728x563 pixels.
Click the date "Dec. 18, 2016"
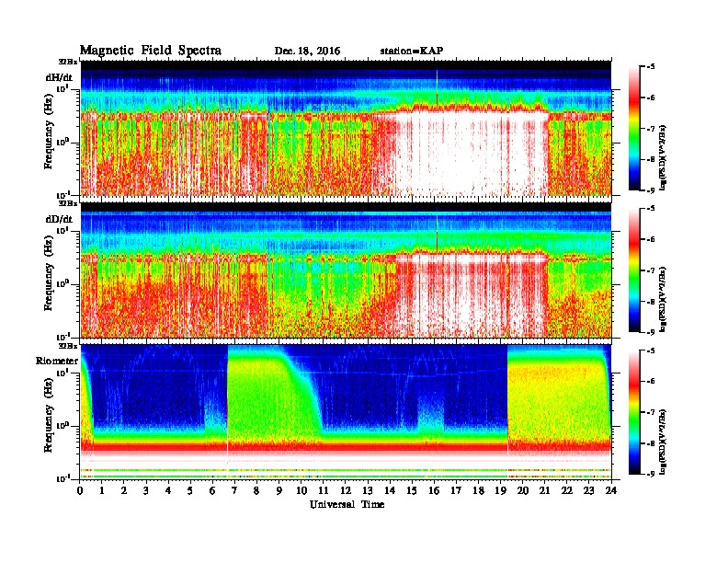(307, 52)
